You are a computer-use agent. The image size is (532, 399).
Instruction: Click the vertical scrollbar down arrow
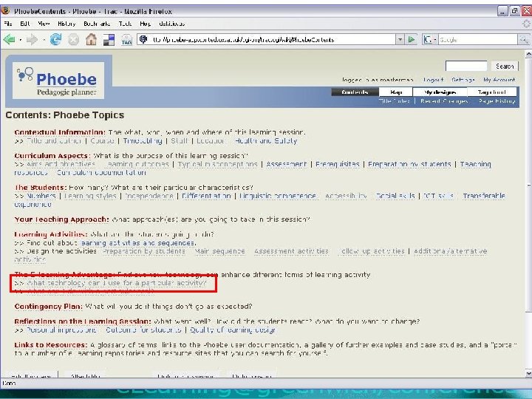coord(528,374)
